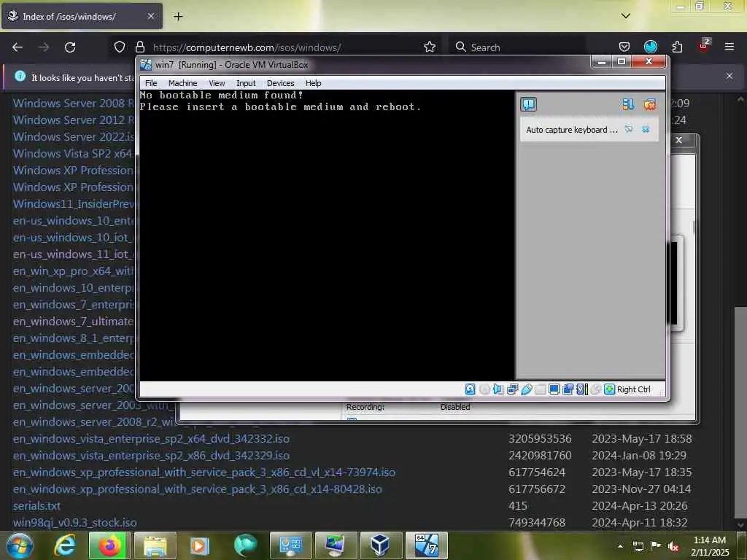Click the Action Center flag tray icon

click(x=656, y=546)
